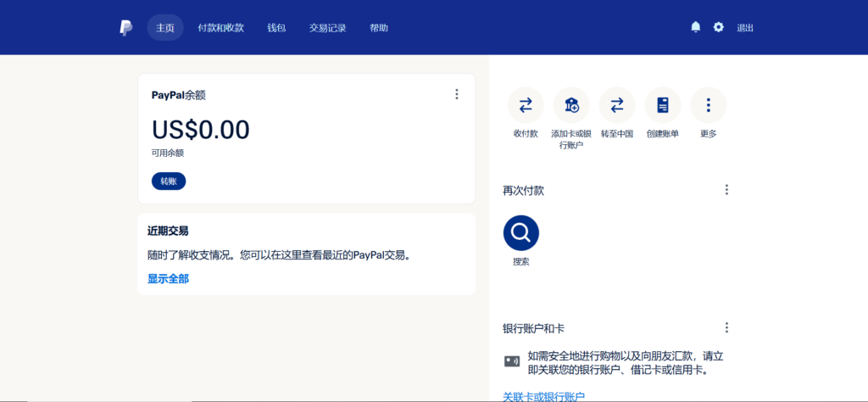Click the 显示全部 link
This screenshot has height=402, width=868.
[x=169, y=278]
